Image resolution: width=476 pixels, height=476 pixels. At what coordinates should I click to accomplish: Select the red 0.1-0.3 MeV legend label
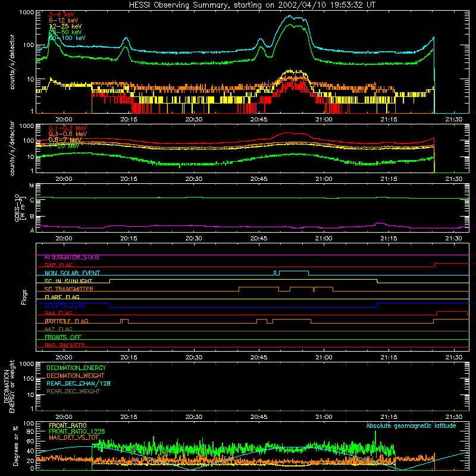68,128
